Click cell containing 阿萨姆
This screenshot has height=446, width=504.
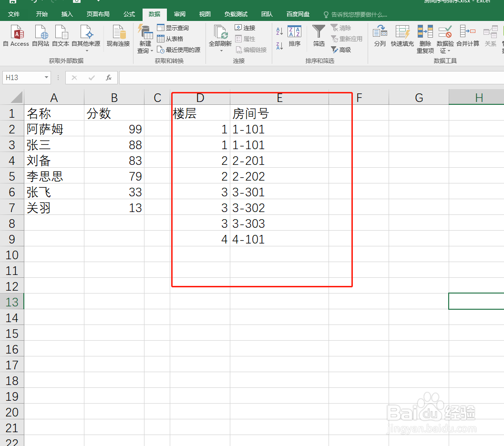pyautogui.click(x=54, y=129)
